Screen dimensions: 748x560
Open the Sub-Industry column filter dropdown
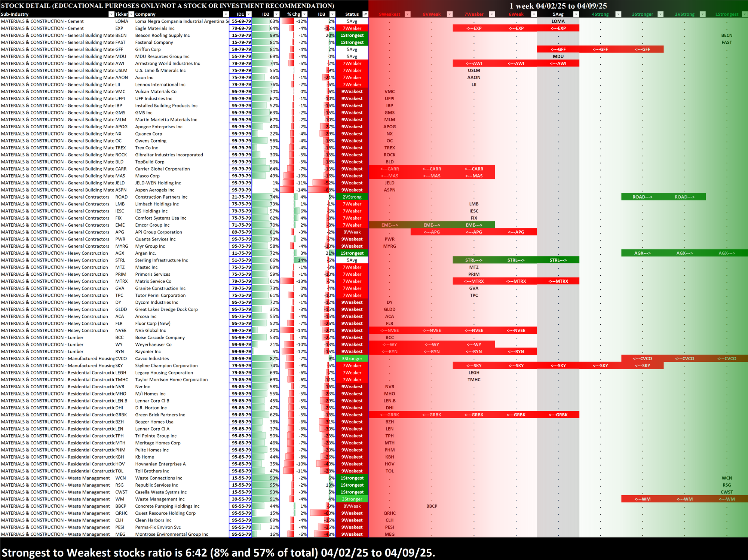(x=111, y=14)
